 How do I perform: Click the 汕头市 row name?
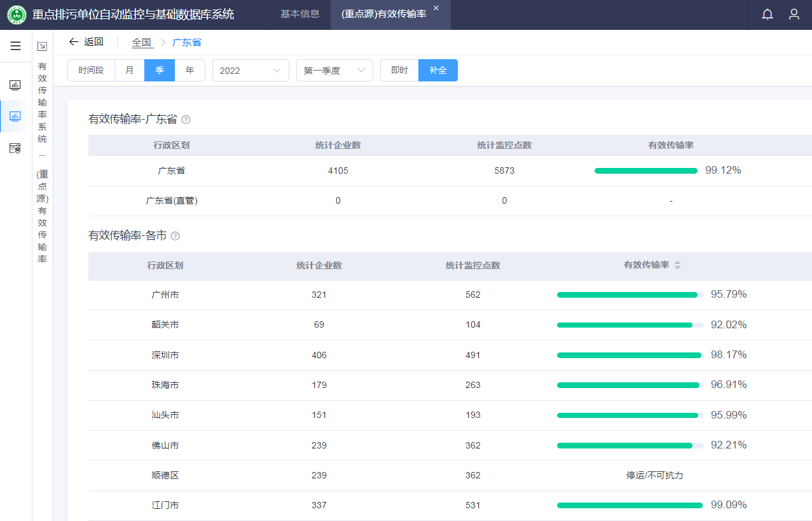pyautogui.click(x=165, y=415)
